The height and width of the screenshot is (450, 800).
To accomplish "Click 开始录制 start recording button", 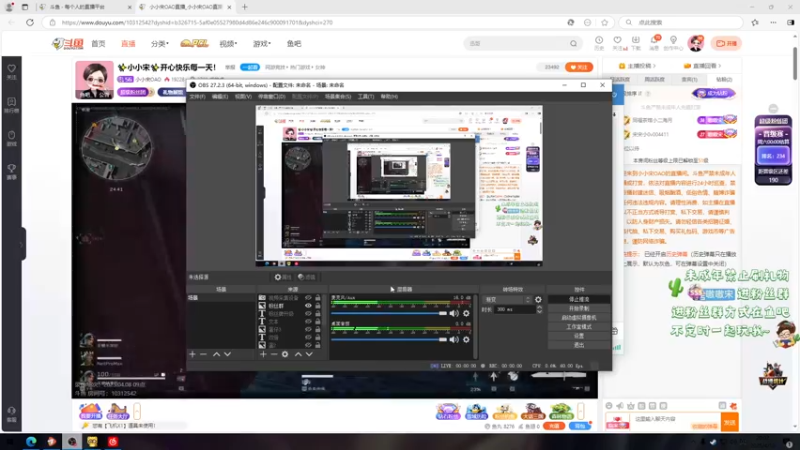I will (579, 309).
